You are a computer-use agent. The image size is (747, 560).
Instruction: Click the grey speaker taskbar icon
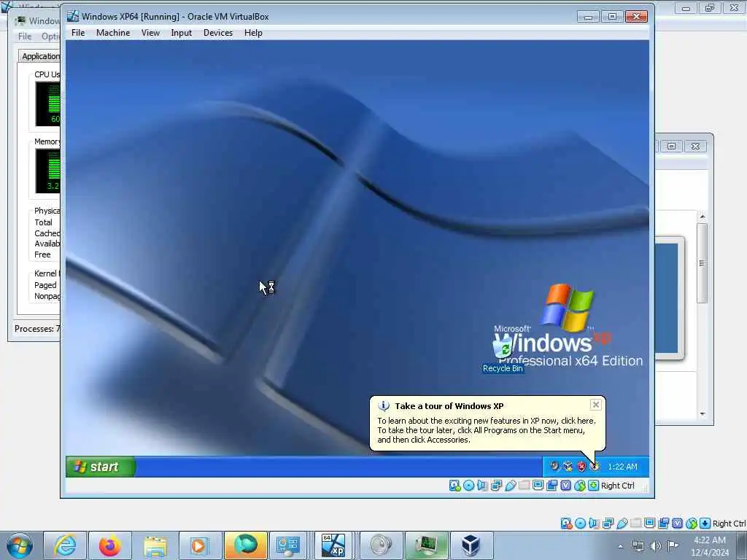tap(381, 545)
